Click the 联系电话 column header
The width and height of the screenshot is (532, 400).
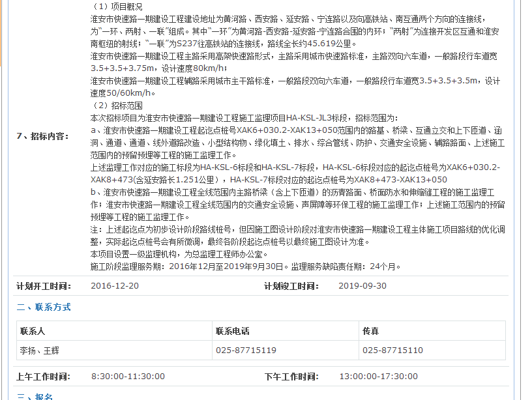[x=233, y=331]
